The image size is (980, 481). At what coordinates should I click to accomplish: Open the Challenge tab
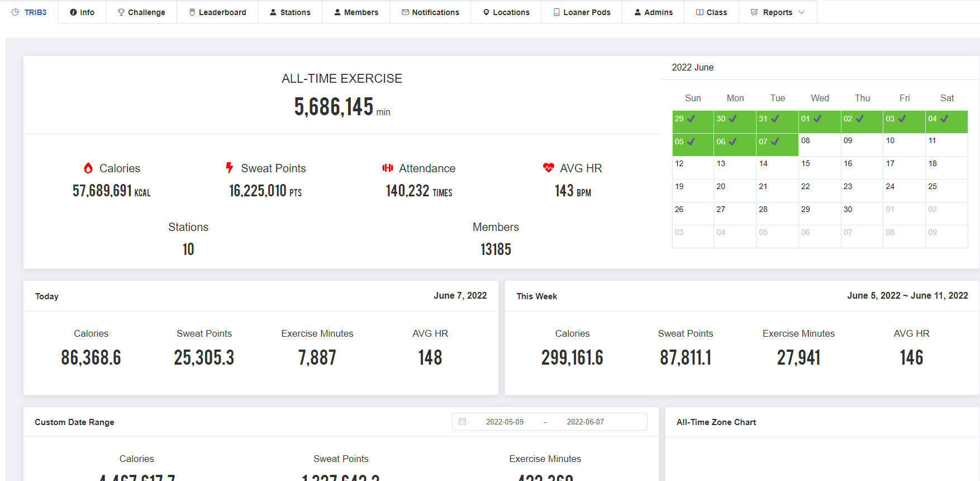[141, 12]
